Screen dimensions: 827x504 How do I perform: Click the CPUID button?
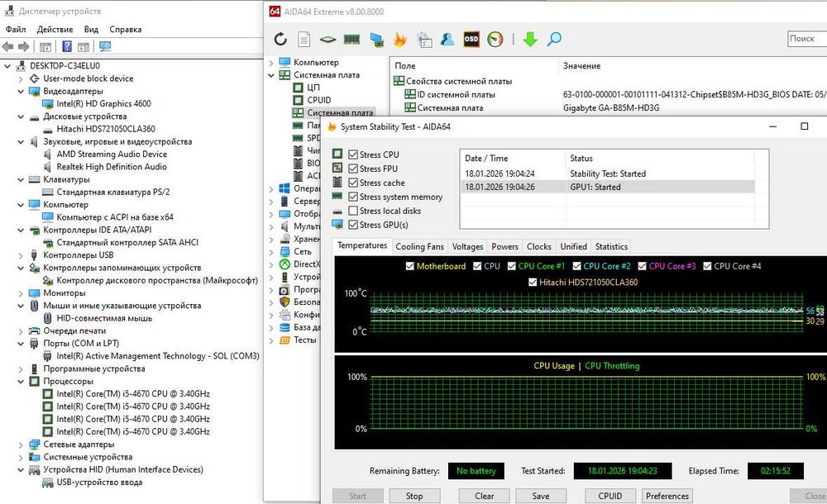pyautogui.click(x=610, y=496)
